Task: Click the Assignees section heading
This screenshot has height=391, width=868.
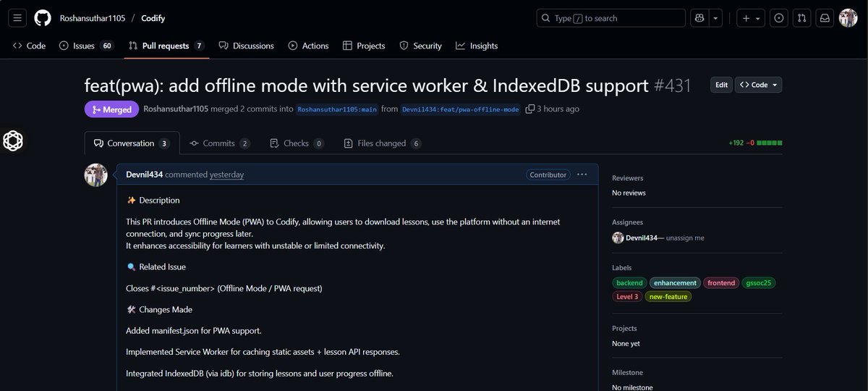Action: point(627,222)
